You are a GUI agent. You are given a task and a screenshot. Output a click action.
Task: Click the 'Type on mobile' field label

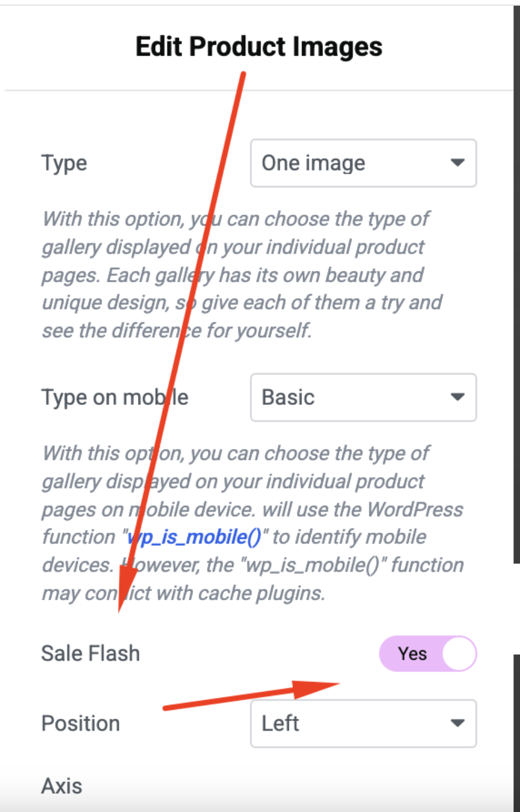[x=115, y=397]
